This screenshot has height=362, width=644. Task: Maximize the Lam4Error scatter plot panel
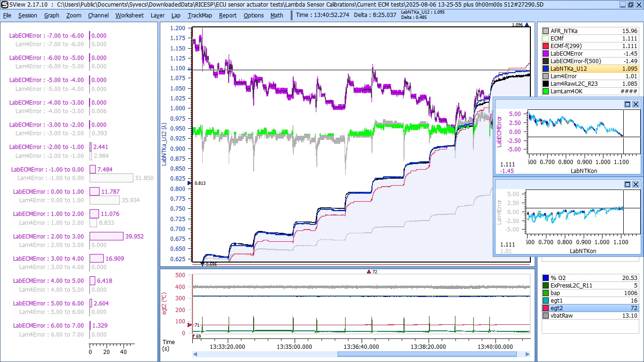(627, 184)
